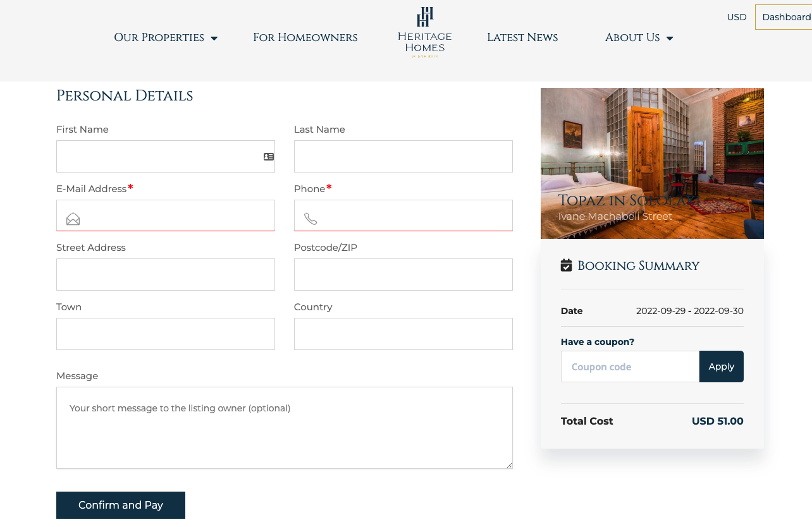Click the Town input field

tap(166, 334)
